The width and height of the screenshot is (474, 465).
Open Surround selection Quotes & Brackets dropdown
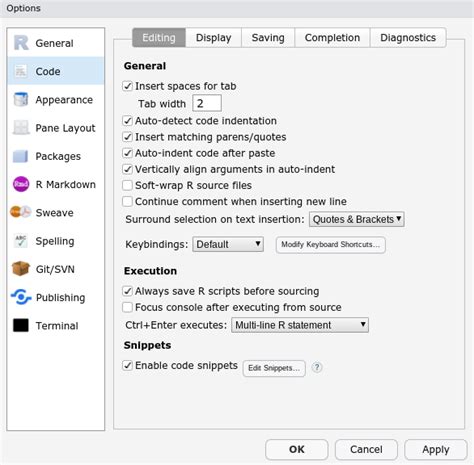coord(357,219)
